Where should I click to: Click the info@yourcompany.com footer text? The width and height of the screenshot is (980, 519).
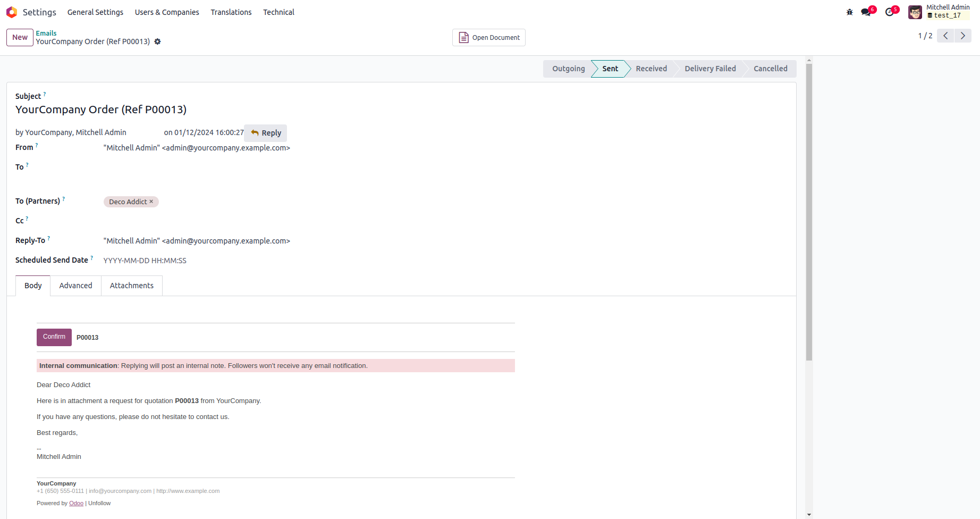pyautogui.click(x=120, y=491)
